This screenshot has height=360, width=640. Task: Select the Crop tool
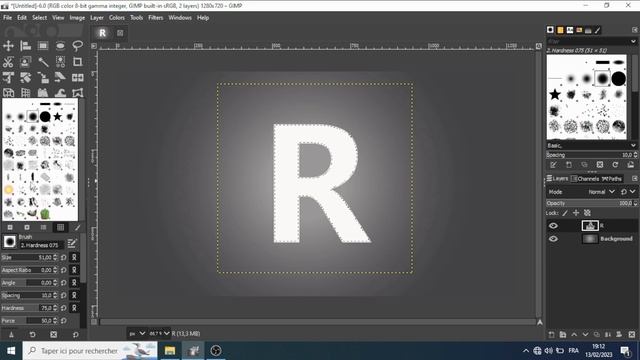click(78, 62)
